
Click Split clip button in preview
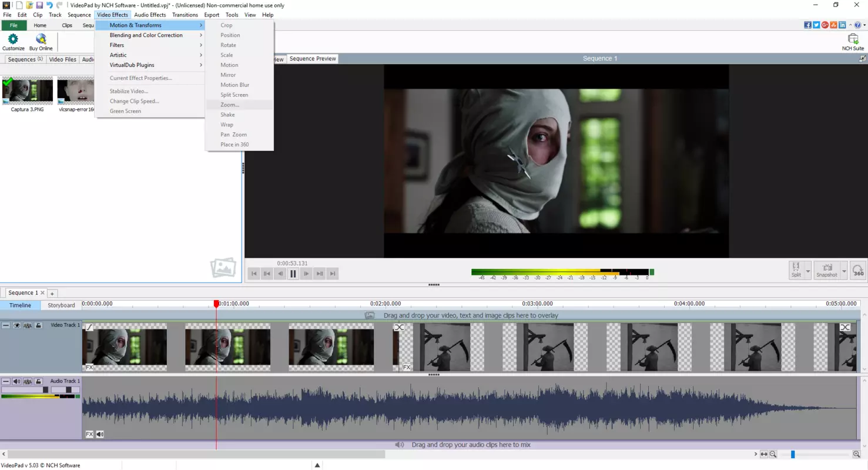coord(796,270)
